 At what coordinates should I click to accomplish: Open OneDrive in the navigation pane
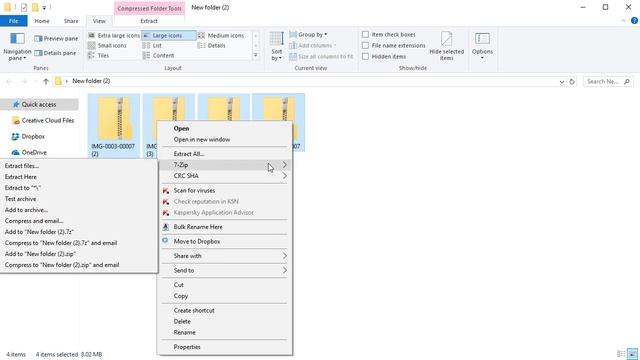(x=29, y=152)
